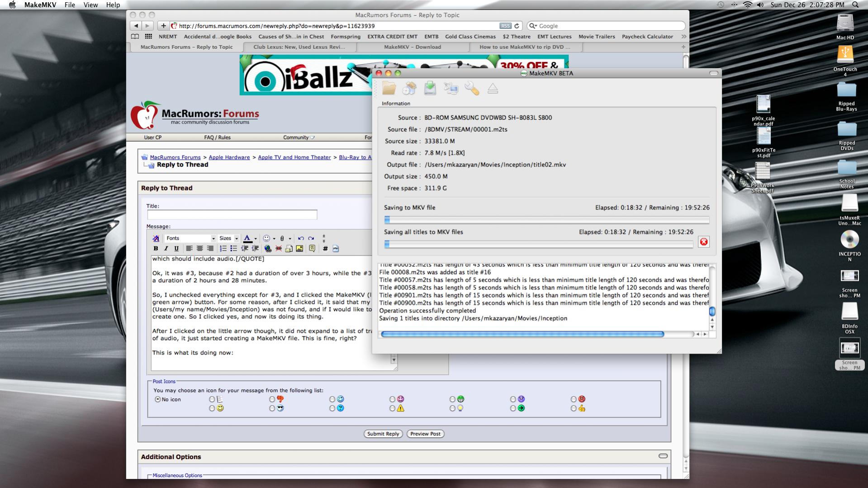Click the Saving to MKV file progress bar
The height and width of the screenshot is (488, 868).
tap(546, 220)
